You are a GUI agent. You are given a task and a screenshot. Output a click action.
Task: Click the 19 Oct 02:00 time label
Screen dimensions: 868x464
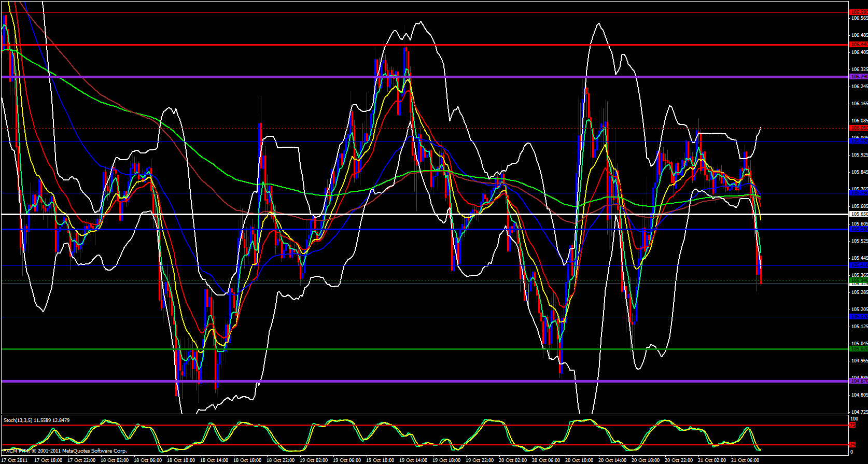coord(314,460)
